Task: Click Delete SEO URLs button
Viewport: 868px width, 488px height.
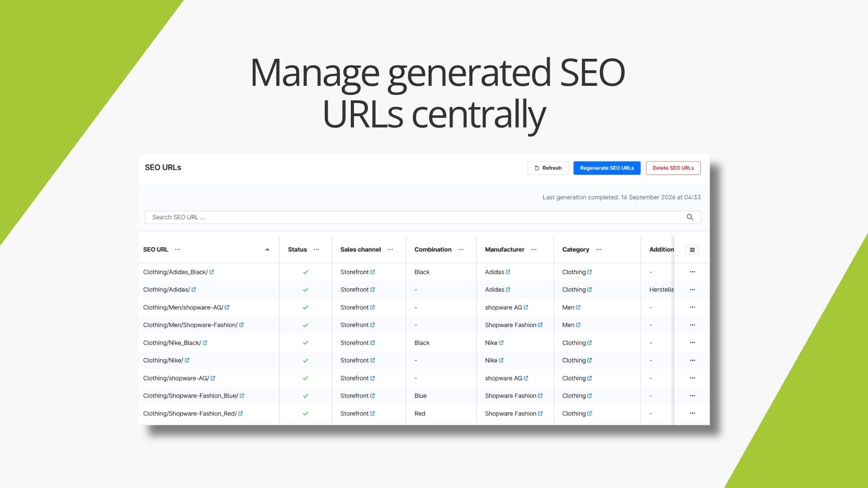Action: point(673,168)
